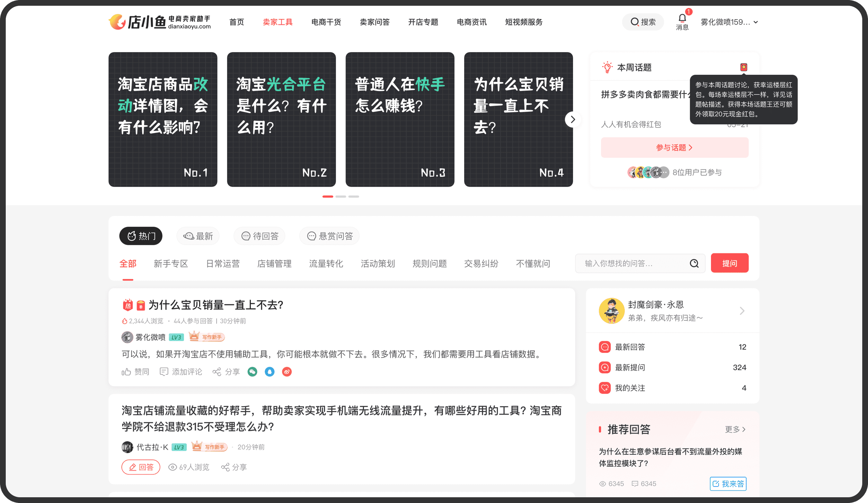The image size is (868, 503).
Task: Click 代古拉·K author avatar
Action: [x=127, y=447]
